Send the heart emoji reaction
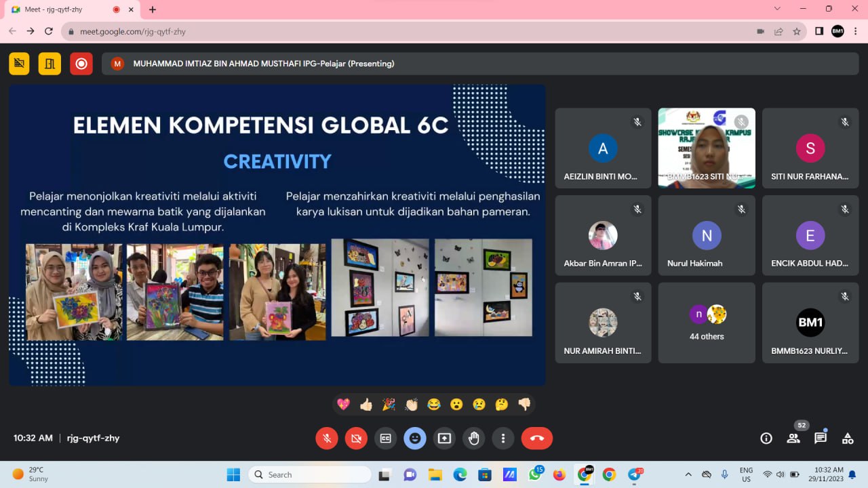 [x=344, y=405]
